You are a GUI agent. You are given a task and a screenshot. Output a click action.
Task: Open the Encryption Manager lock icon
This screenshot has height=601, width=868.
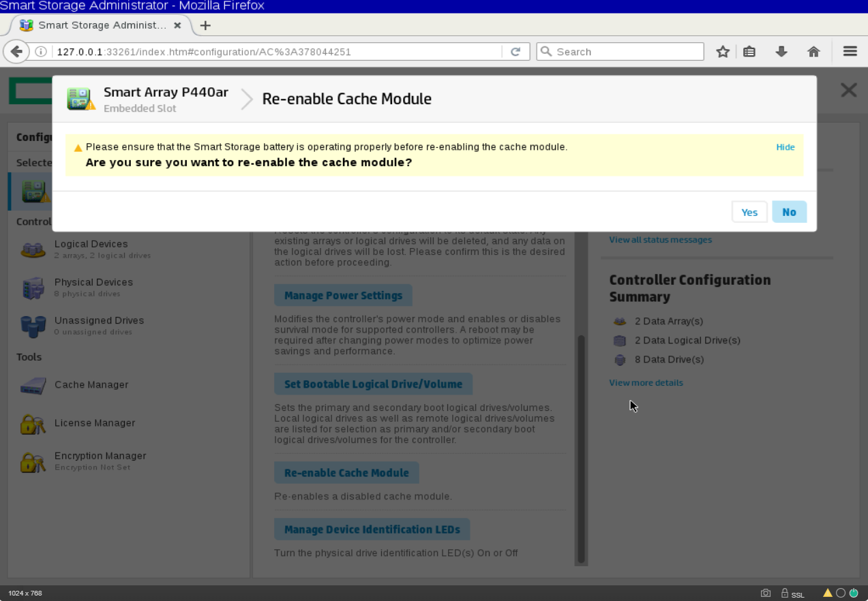33,462
